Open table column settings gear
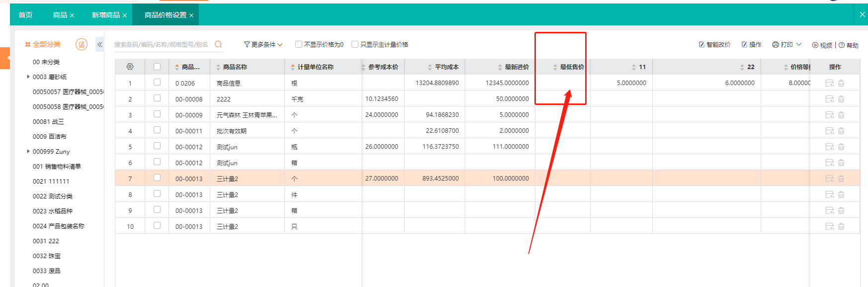This screenshot has width=868, height=287. 130,67
